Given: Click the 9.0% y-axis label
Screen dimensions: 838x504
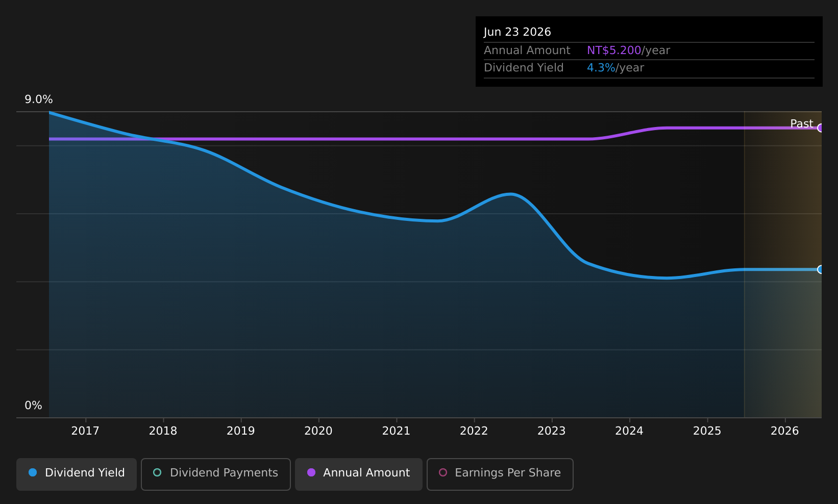Looking at the screenshot, I should coord(39,99).
